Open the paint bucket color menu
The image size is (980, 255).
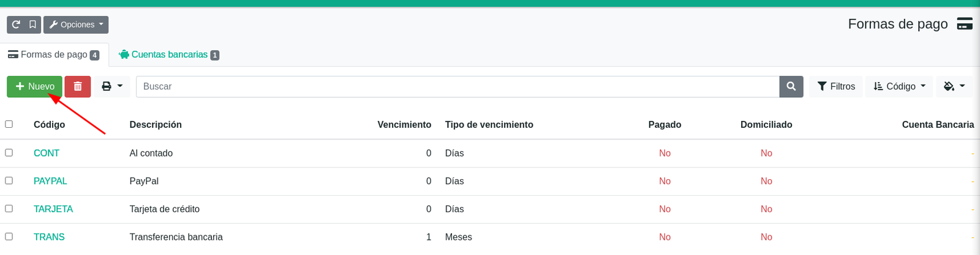coord(954,86)
